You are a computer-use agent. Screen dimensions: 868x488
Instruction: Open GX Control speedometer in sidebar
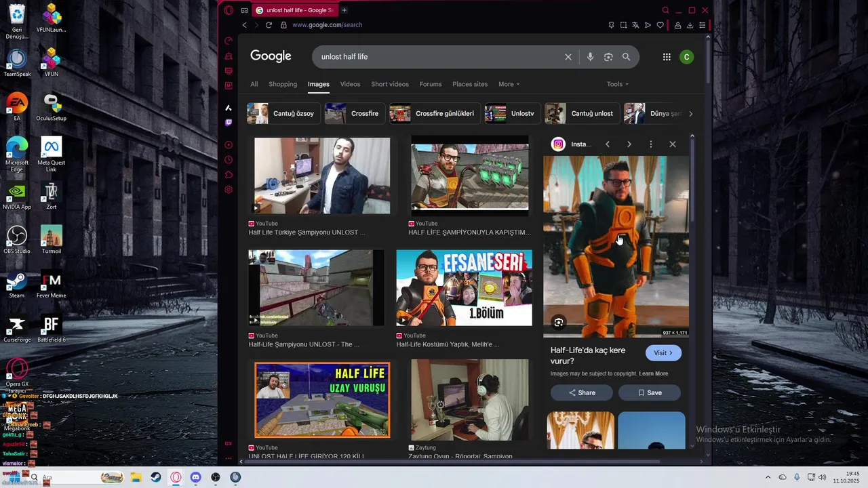pyautogui.click(x=229, y=41)
